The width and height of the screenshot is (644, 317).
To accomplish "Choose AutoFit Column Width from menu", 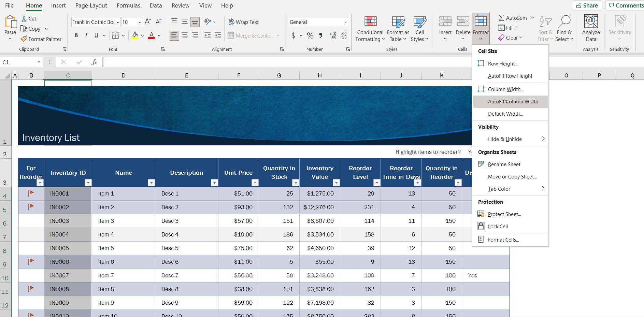I will (x=513, y=102).
